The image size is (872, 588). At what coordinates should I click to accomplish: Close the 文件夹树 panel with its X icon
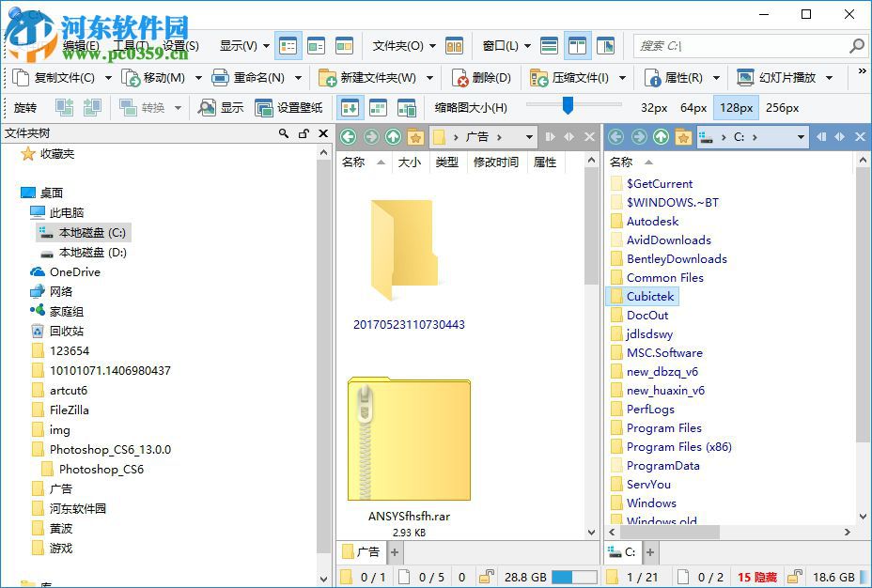pyautogui.click(x=323, y=134)
